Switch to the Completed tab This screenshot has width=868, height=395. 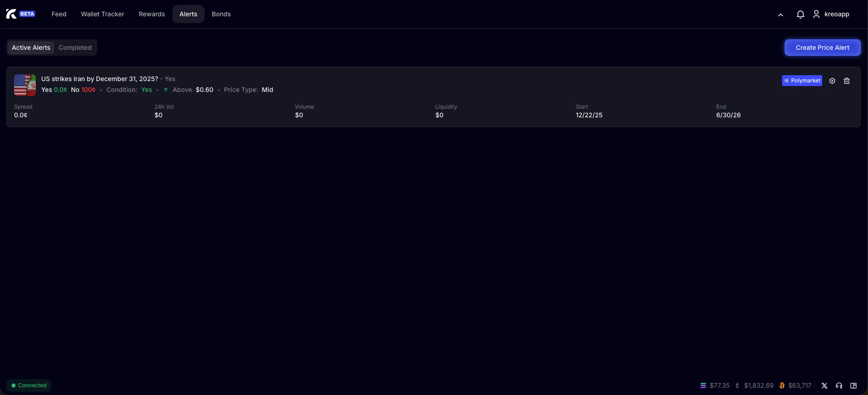click(x=75, y=48)
